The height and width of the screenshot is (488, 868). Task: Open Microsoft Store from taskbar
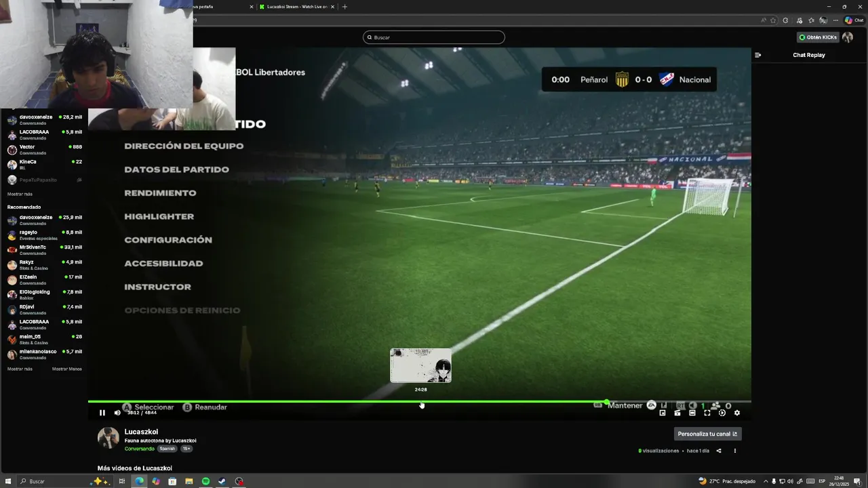pyautogui.click(x=172, y=481)
